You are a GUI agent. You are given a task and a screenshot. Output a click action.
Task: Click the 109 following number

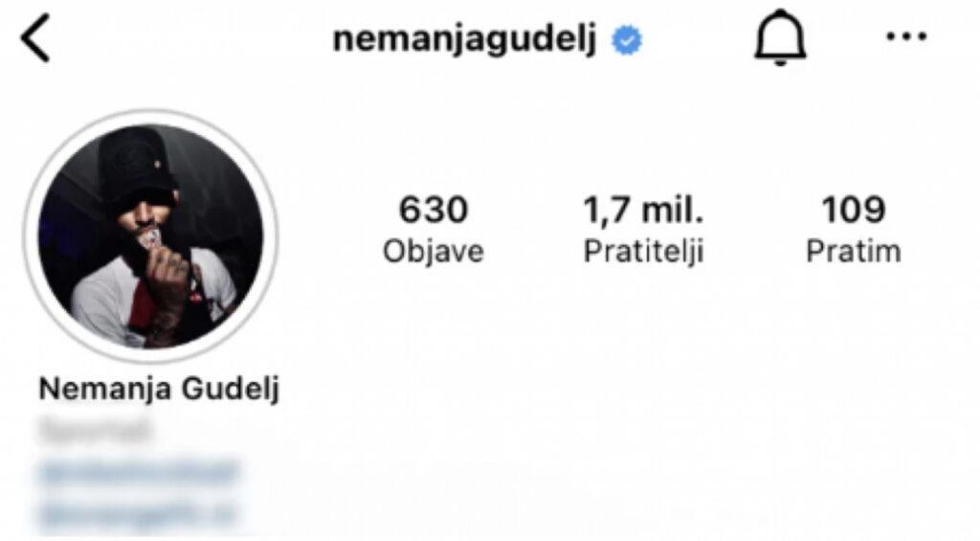(853, 210)
